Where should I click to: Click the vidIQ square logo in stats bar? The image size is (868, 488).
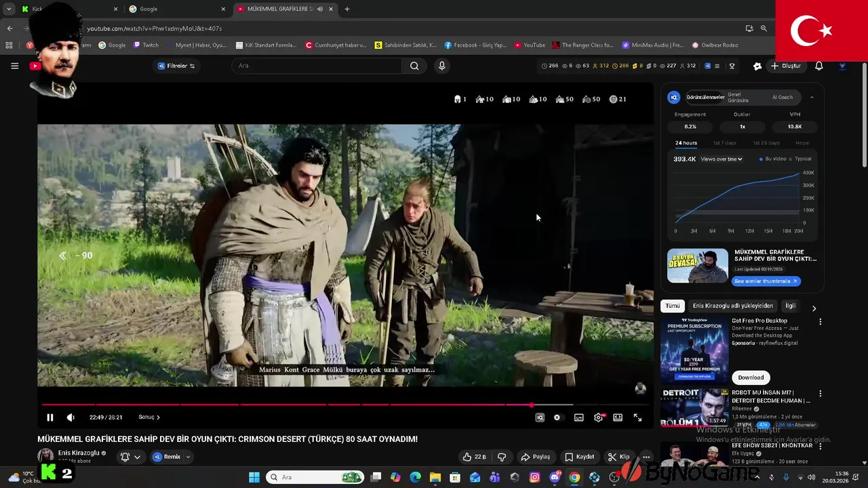click(707, 66)
